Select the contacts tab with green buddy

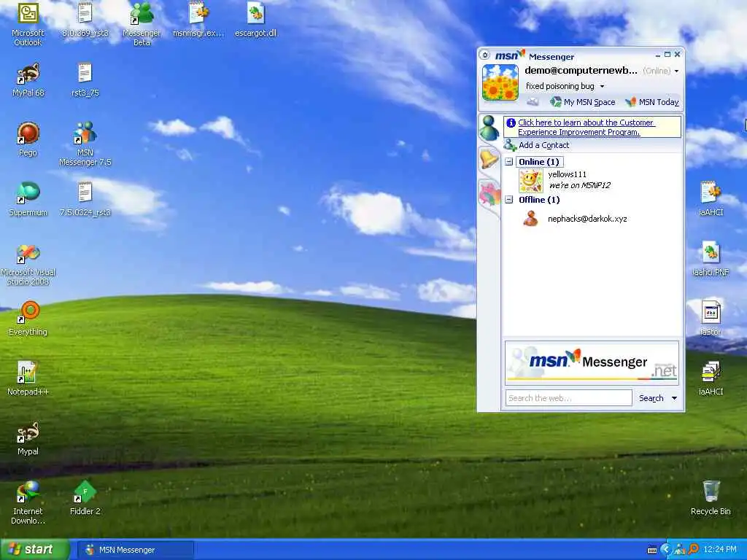(x=489, y=128)
